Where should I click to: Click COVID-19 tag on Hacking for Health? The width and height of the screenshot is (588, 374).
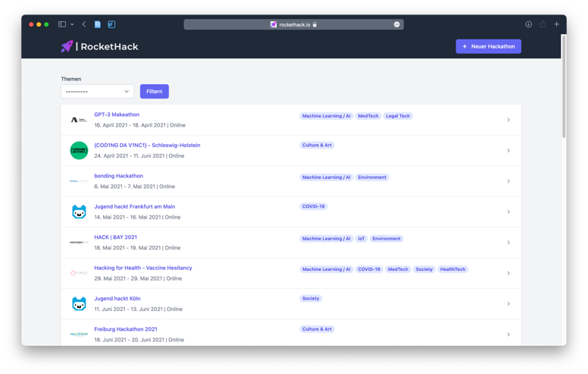pos(369,269)
